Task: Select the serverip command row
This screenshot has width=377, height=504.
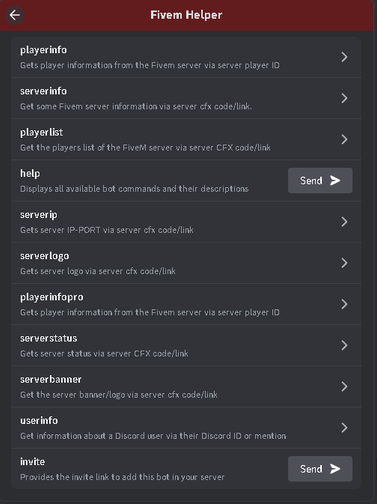Action: (186, 222)
